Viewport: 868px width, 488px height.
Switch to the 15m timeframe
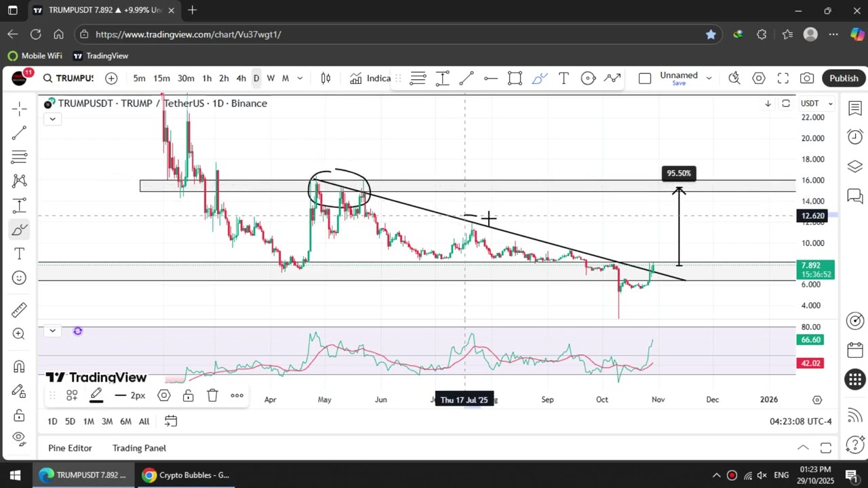(x=161, y=78)
